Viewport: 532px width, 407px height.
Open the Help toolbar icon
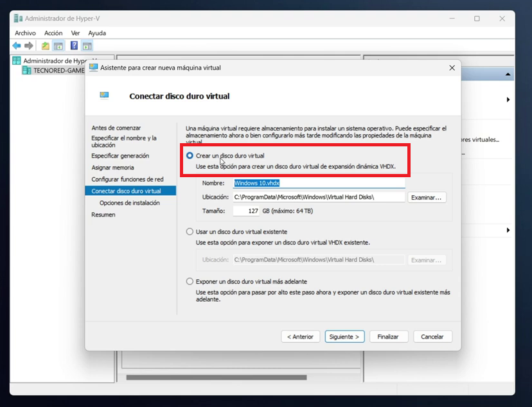74,46
